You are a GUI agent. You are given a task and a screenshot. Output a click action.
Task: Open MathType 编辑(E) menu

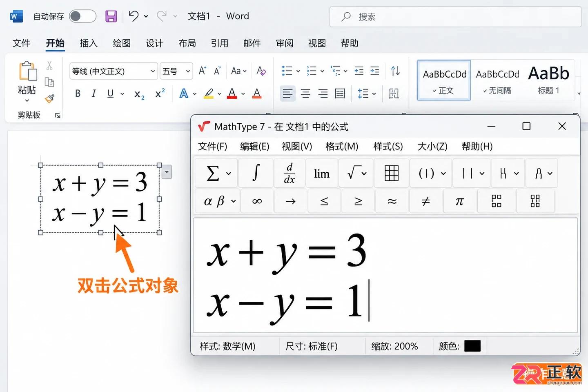tap(254, 146)
